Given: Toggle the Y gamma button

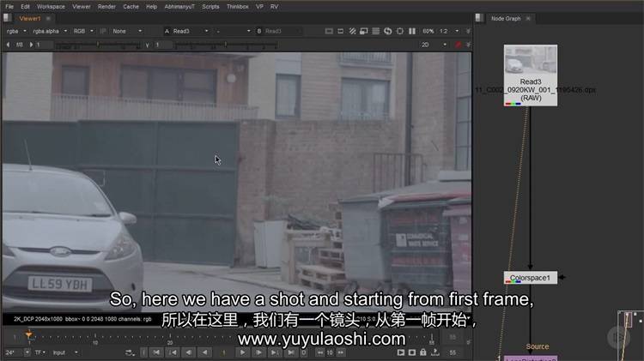Looking at the screenshot, I should click(x=147, y=45).
